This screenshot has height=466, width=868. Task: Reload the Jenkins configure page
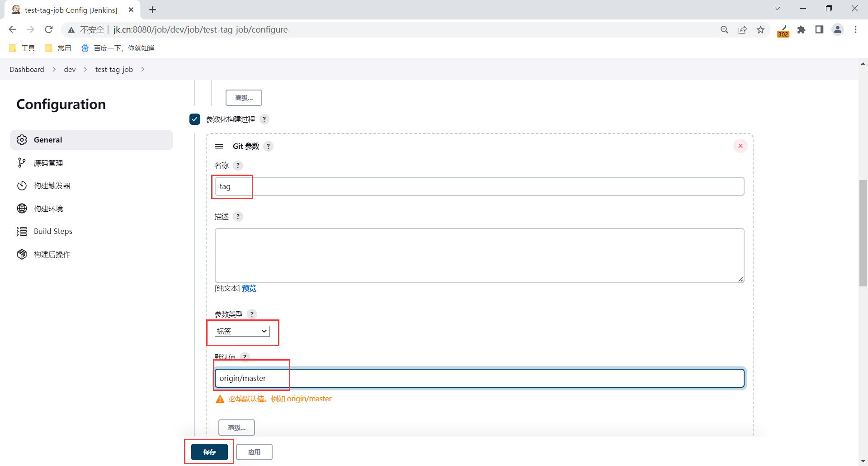(x=49, y=29)
